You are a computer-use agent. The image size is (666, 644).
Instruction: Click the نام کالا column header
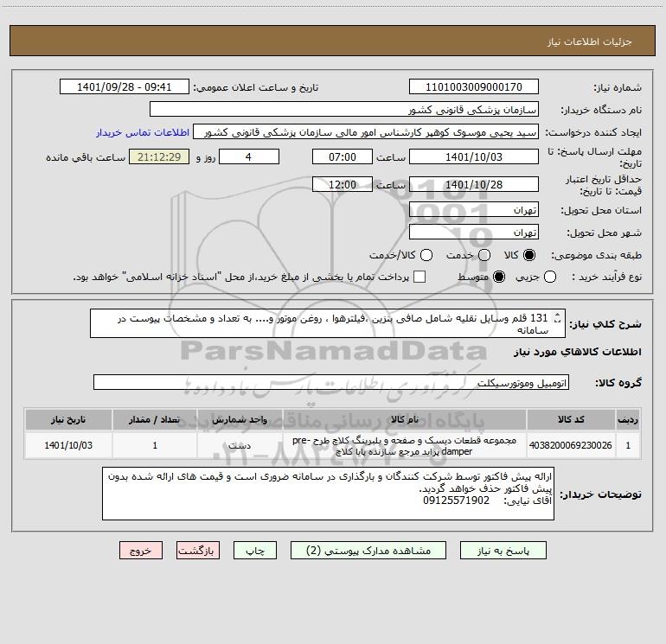405,419
